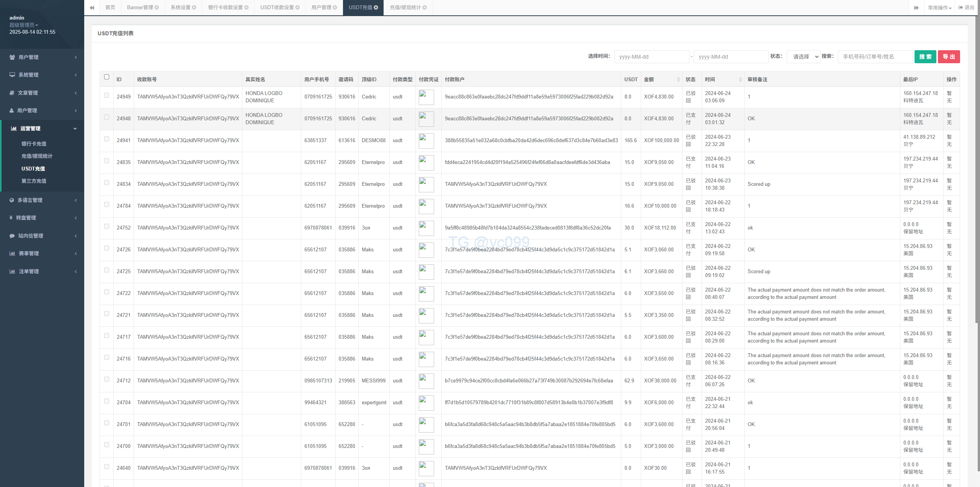The height and width of the screenshot is (487, 980).
Task: Click the 多语言管理 globe icon
Action: 12,200
